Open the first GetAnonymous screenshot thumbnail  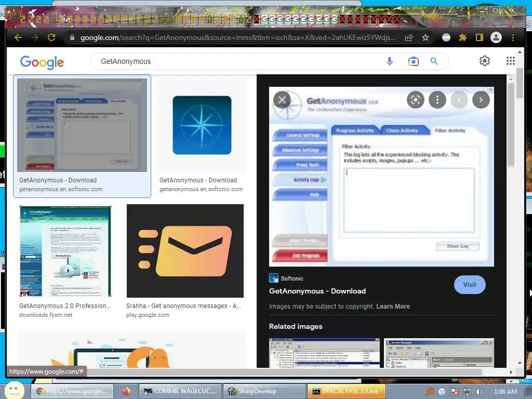click(x=82, y=125)
